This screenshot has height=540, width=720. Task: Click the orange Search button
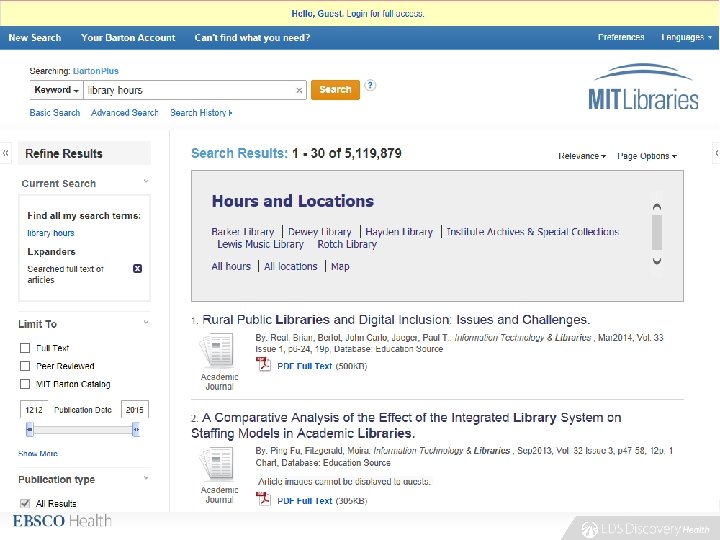pos(335,90)
